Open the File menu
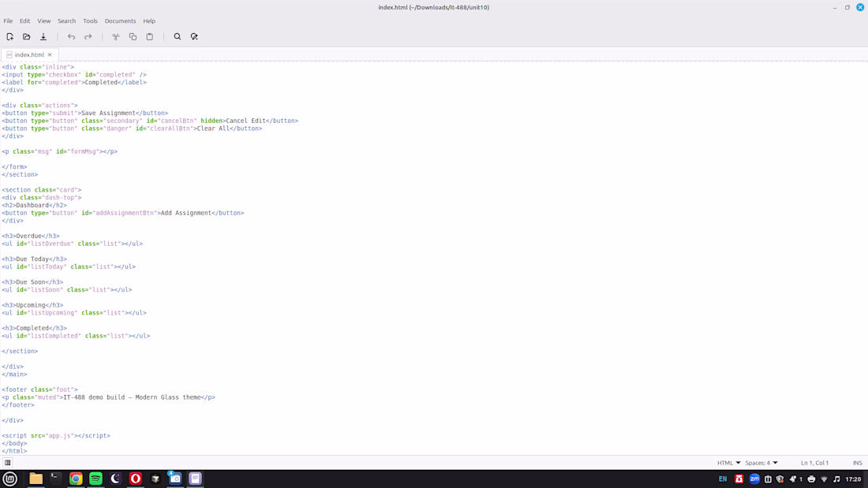This screenshot has width=868, height=488. (x=8, y=21)
